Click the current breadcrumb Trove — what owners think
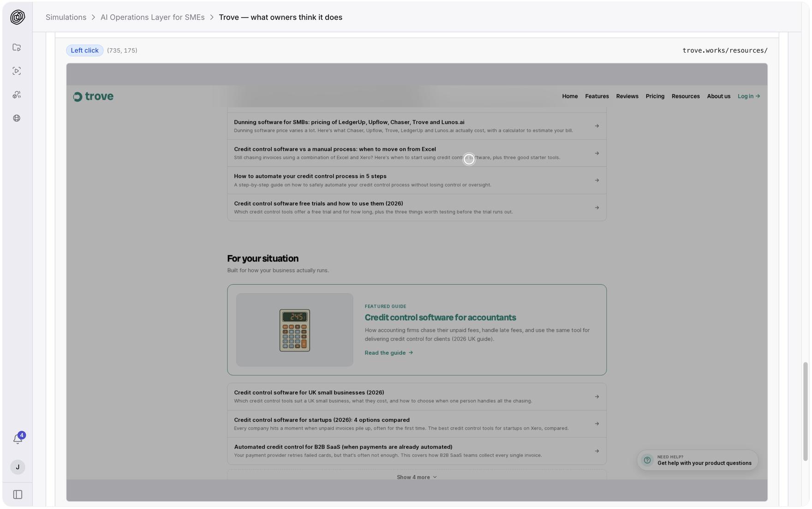 point(281,17)
